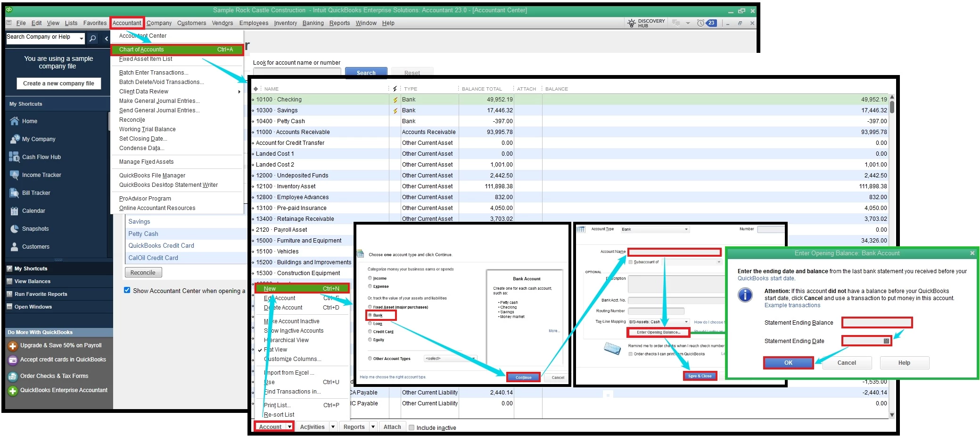Click the Example transactions link
This screenshot has width=980, height=436.
pos(792,305)
